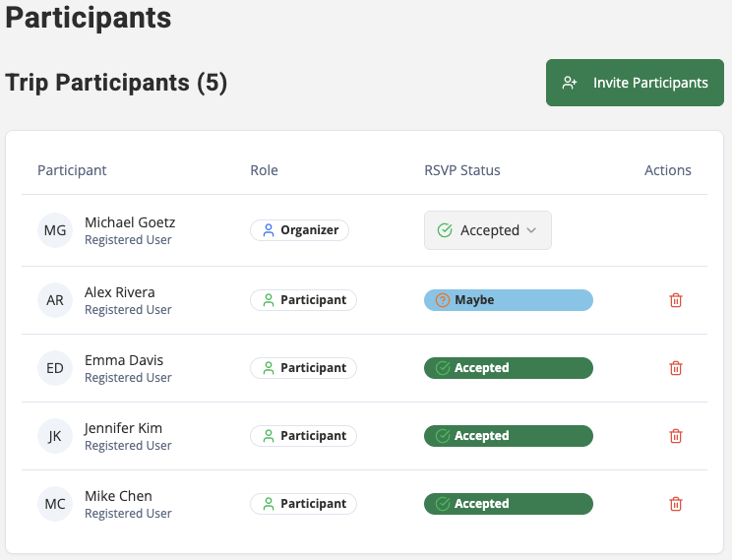The image size is (732, 560).
Task: Select the name Michael Goetz
Action: coord(130,222)
